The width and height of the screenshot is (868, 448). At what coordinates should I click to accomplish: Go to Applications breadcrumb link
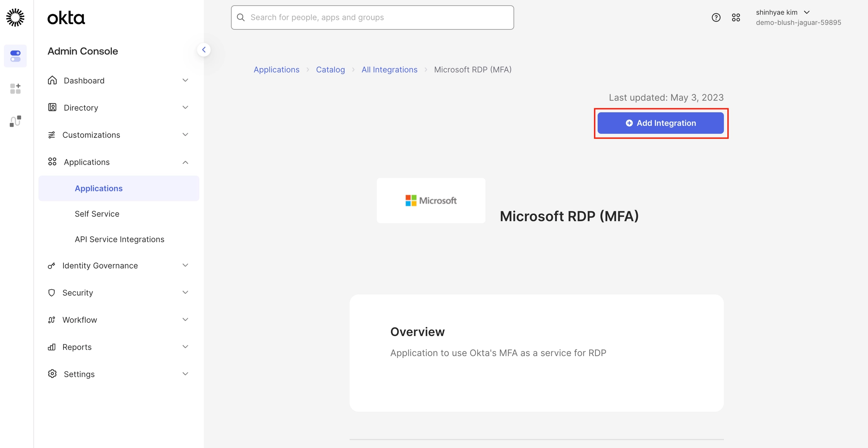click(276, 69)
